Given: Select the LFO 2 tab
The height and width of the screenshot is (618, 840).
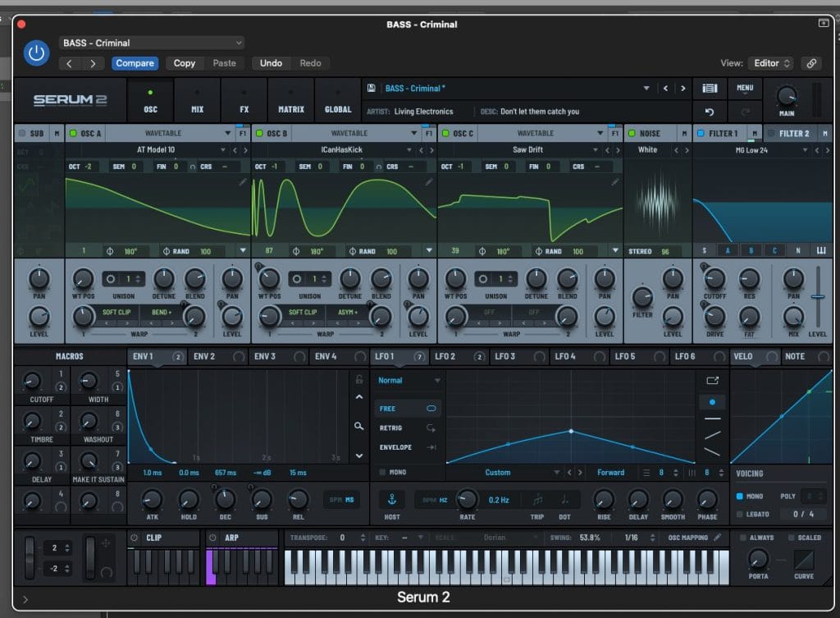Looking at the screenshot, I should 445,356.
